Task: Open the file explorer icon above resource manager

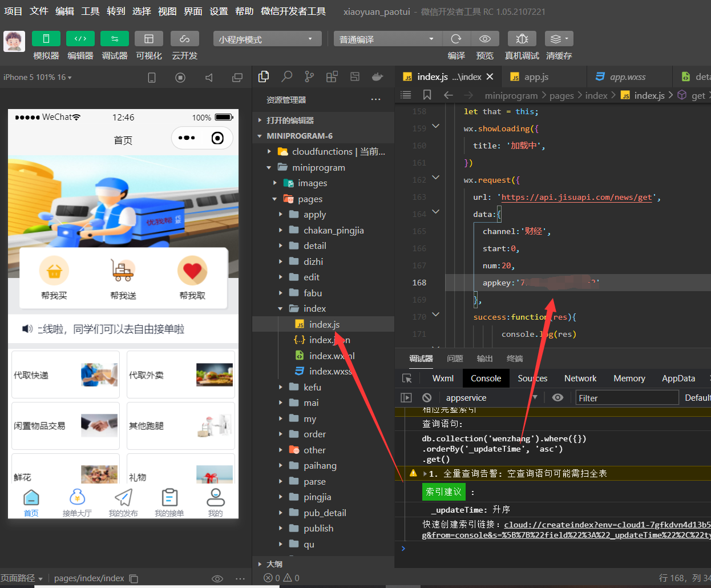Action: tap(264, 76)
